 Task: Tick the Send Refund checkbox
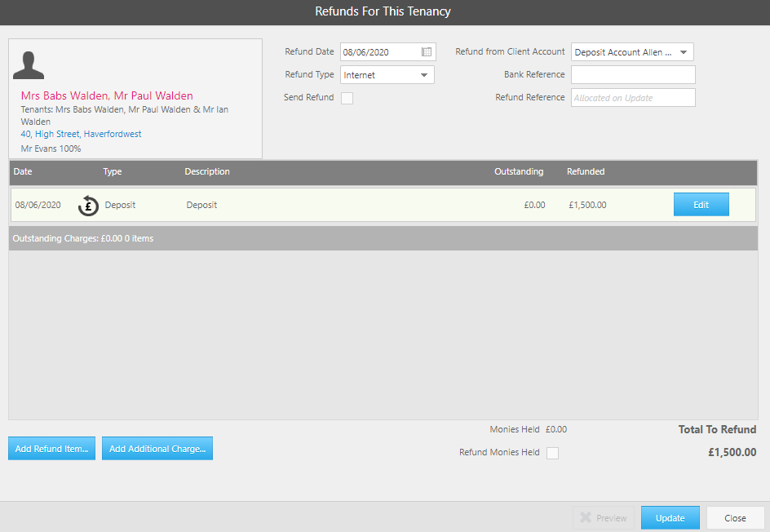(347, 98)
